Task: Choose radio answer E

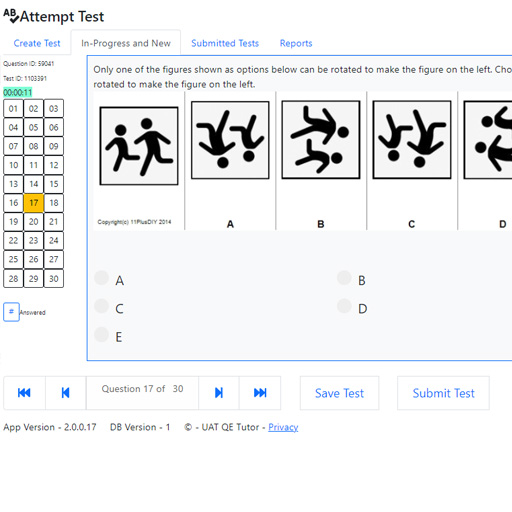Action: pyautogui.click(x=102, y=334)
